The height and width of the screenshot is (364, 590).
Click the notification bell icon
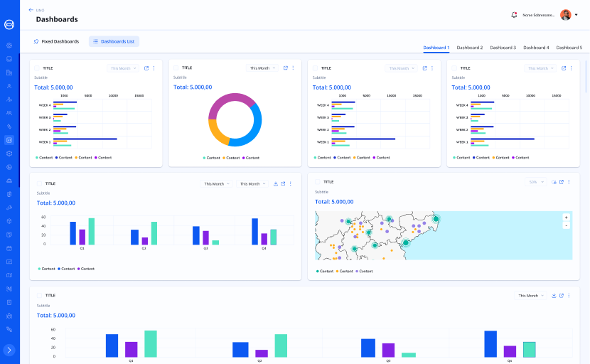click(514, 14)
